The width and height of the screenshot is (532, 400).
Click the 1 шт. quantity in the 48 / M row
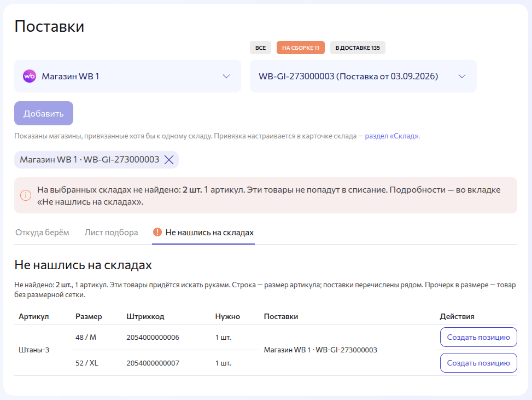pyautogui.click(x=223, y=337)
